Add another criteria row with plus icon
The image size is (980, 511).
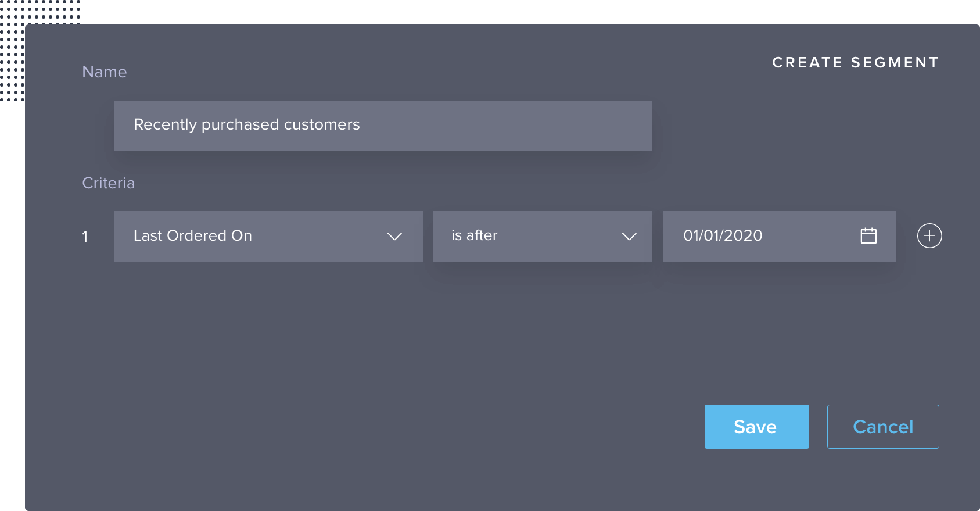point(929,235)
